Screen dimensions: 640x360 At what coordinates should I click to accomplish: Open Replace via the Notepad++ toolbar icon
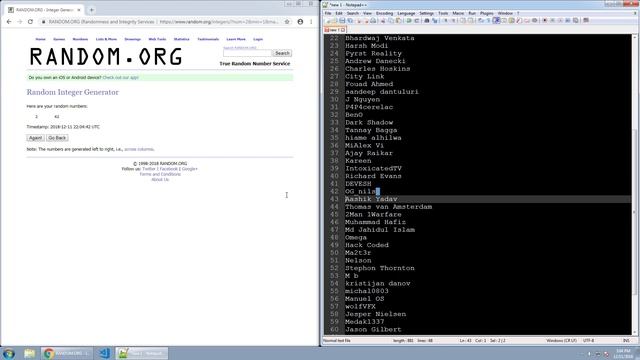[x=434, y=20]
